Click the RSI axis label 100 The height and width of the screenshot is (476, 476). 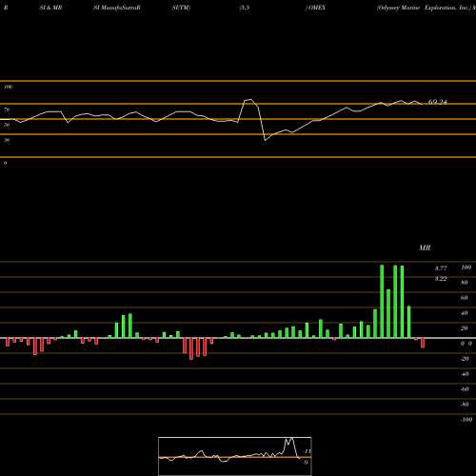click(x=9, y=87)
